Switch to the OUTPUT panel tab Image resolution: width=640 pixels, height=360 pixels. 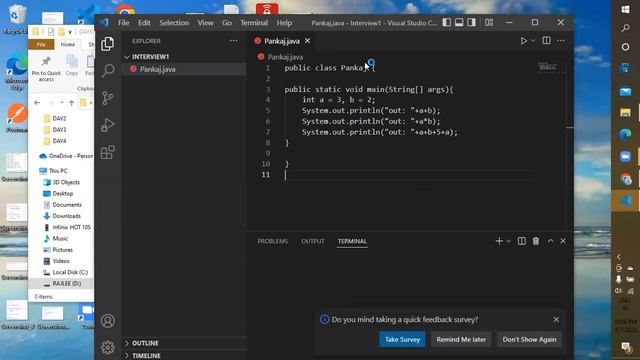pos(313,241)
